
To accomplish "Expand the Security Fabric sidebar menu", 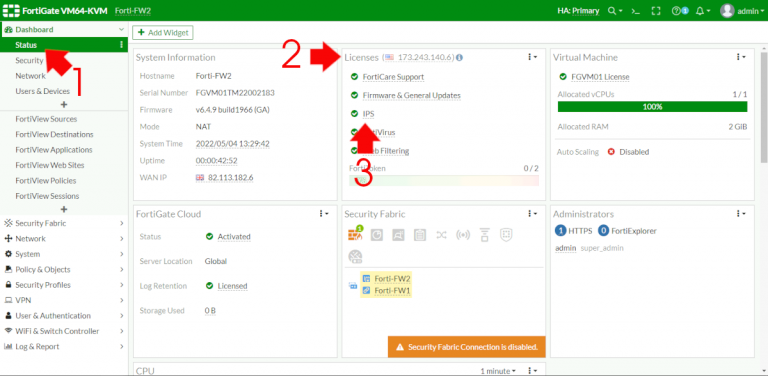I will (64, 223).
